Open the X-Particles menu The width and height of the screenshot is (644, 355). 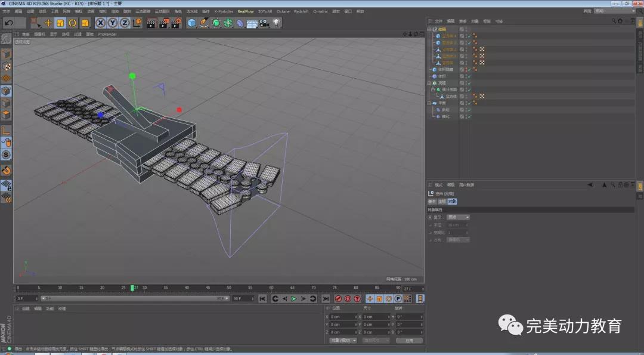[x=224, y=11]
